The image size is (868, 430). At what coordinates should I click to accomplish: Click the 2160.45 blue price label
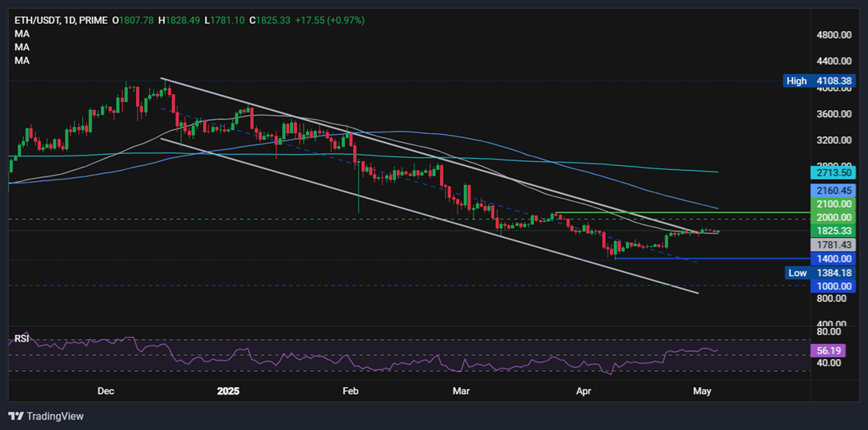(x=833, y=191)
